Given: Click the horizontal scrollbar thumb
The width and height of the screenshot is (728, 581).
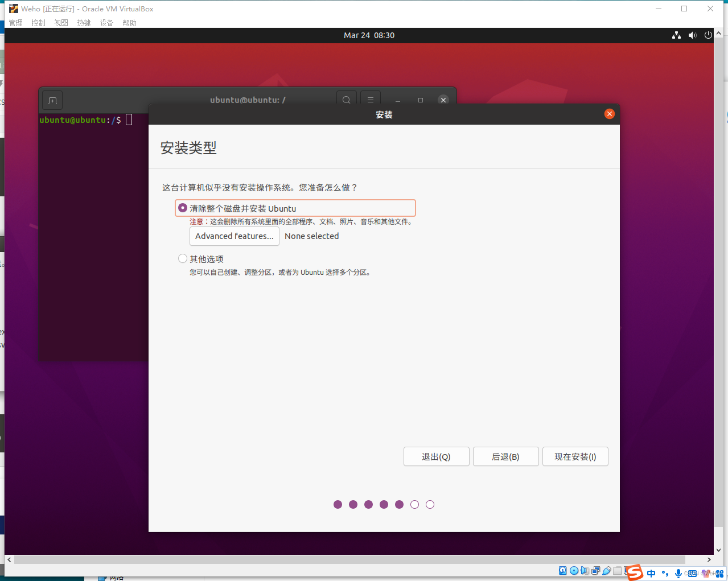Looking at the screenshot, I should tap(349, 559).
